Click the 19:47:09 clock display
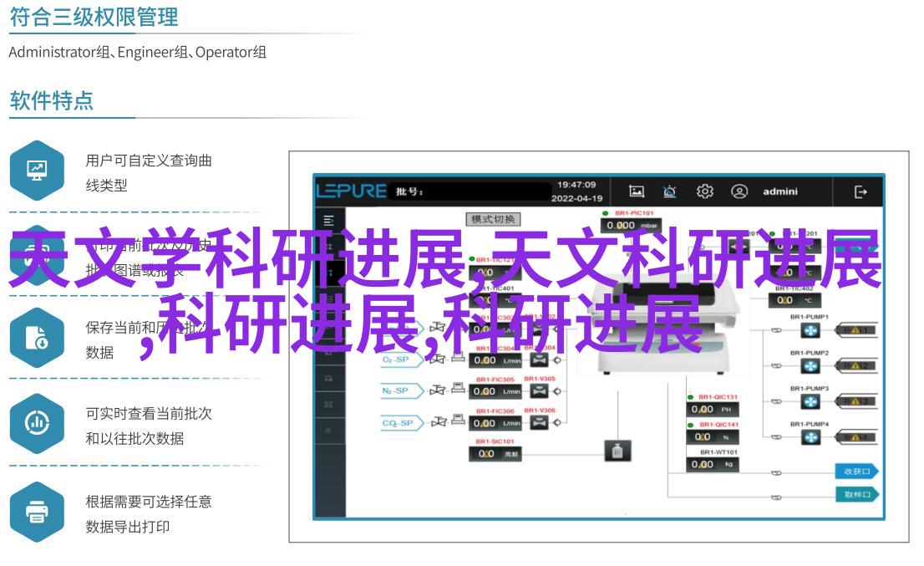The image size is (924, 566). (x=576, y=185)
